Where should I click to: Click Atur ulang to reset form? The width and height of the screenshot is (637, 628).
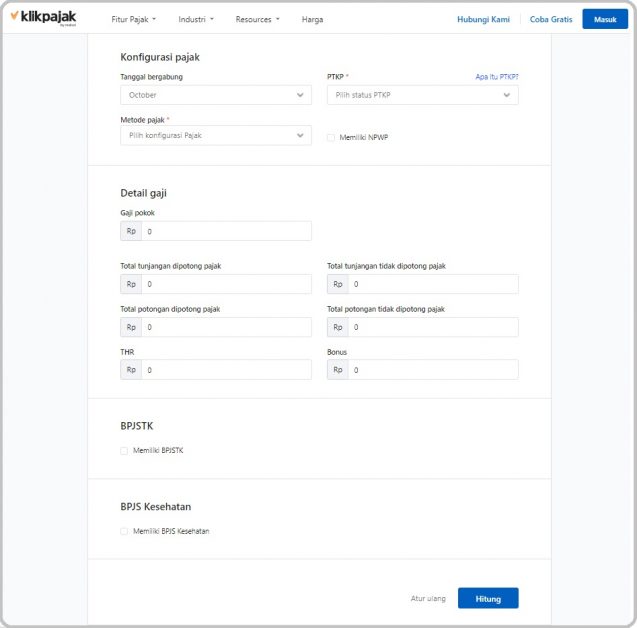pyautogui.click(x=428, y=599)
